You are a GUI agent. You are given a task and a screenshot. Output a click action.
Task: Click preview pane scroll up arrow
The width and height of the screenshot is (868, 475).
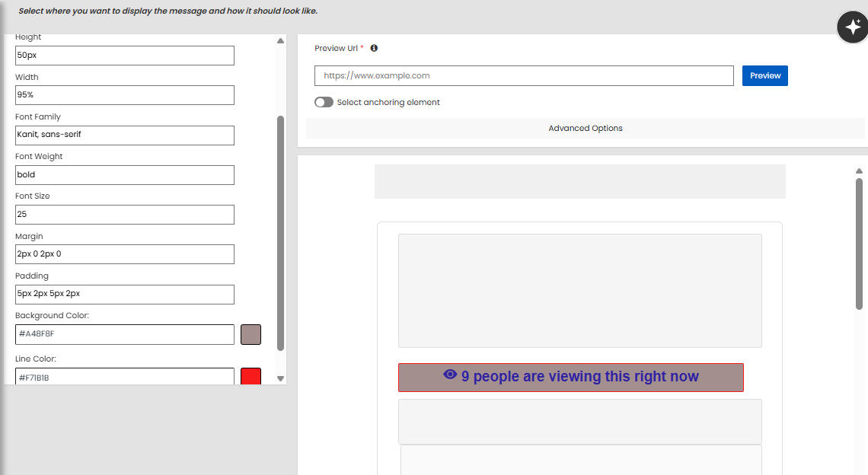coord(859,171)
